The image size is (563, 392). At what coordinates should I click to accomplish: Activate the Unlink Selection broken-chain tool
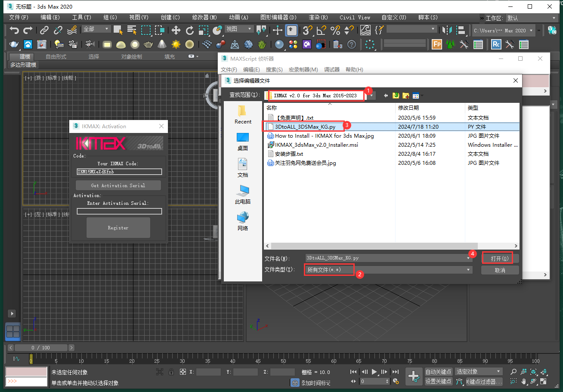(58, 30)
